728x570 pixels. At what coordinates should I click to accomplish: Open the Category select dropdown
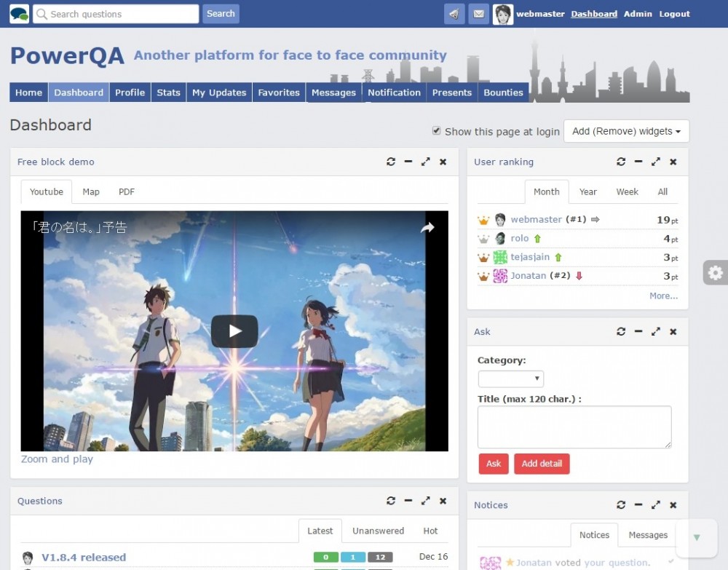[x=510, y=379]
